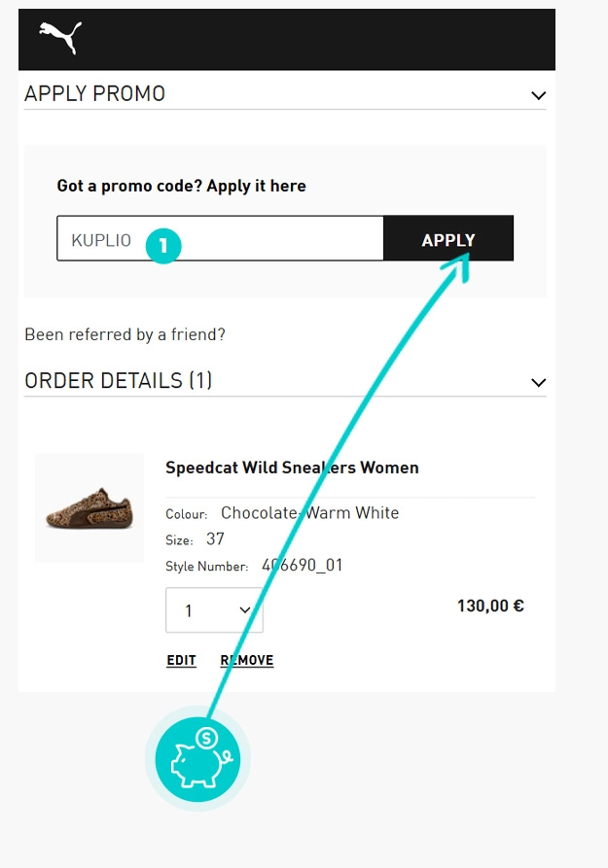Collapse the Apply Promo section chevron
Screen dimensions: 608x868
[538, 95]
